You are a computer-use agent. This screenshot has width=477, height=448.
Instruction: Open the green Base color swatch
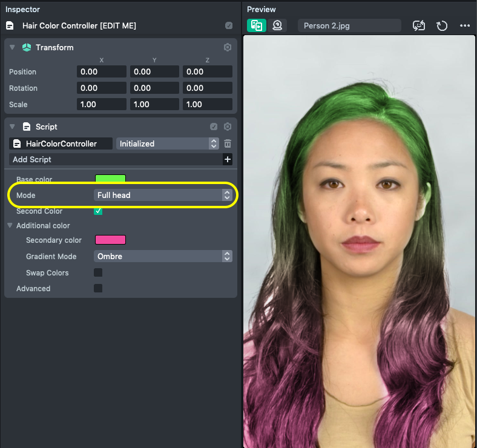[110, 179]
